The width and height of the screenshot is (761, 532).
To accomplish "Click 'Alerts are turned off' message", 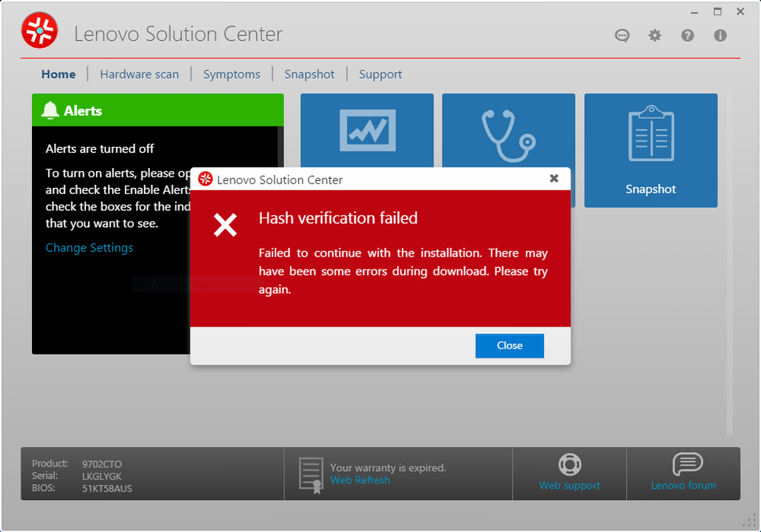I will click(100, 149).
